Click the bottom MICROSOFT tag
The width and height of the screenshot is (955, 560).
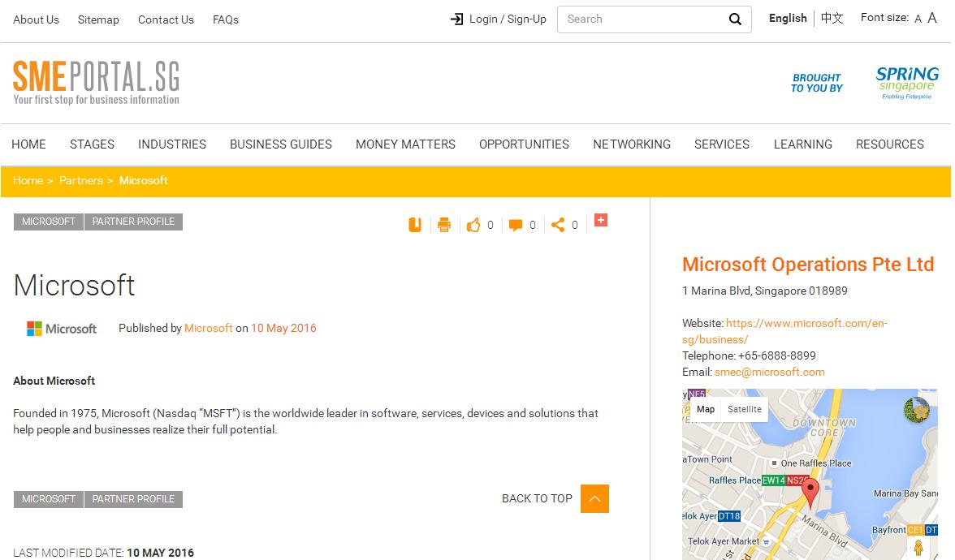tap(49, 499)
